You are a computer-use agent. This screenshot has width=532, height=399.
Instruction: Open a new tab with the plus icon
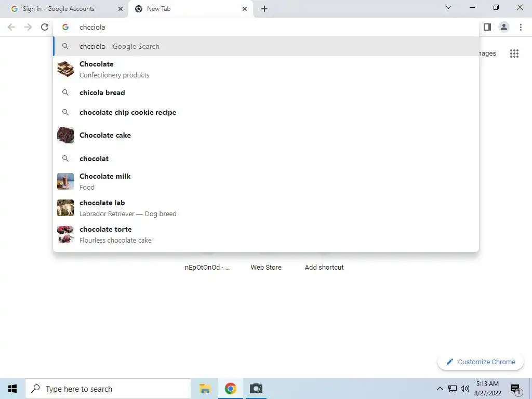click(264, 9)
